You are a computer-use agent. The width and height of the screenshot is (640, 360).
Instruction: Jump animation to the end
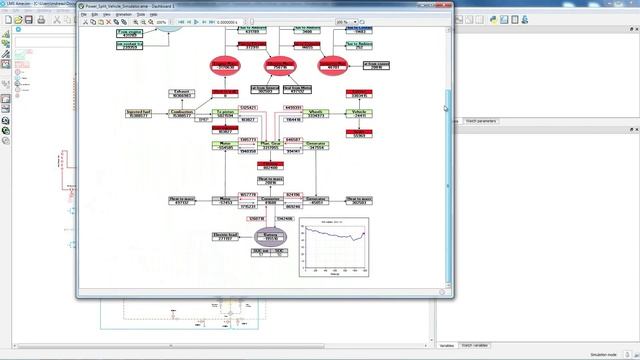point(212,22)
